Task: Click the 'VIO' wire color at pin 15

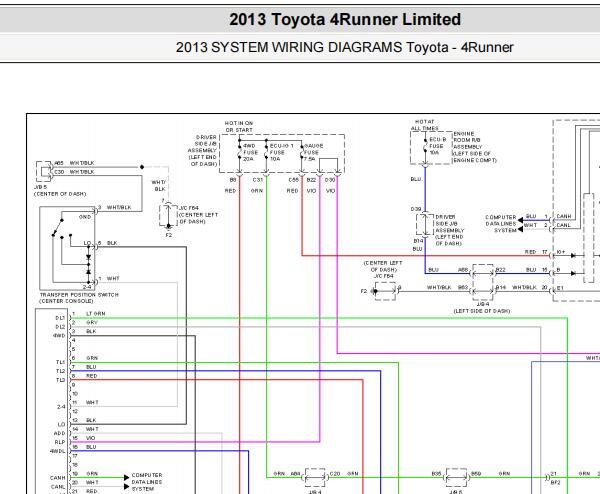Action: click(x=91, y=438)
